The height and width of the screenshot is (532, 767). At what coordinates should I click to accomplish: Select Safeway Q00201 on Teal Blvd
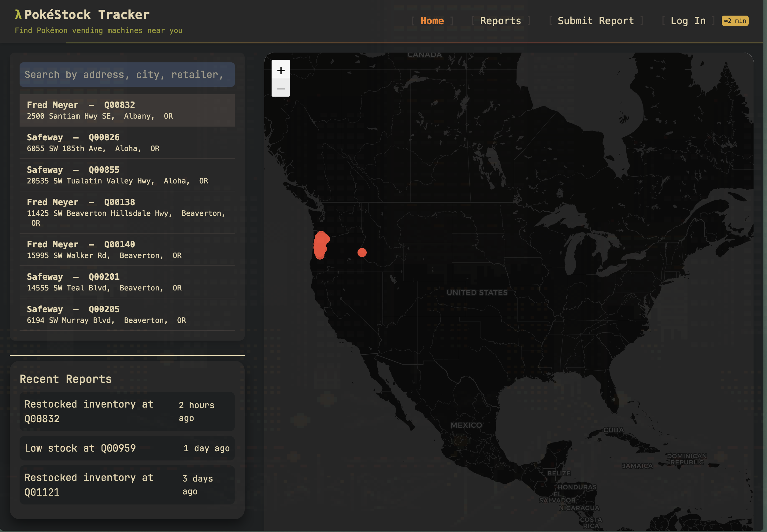pyautogui.click(x=127, y=282)
